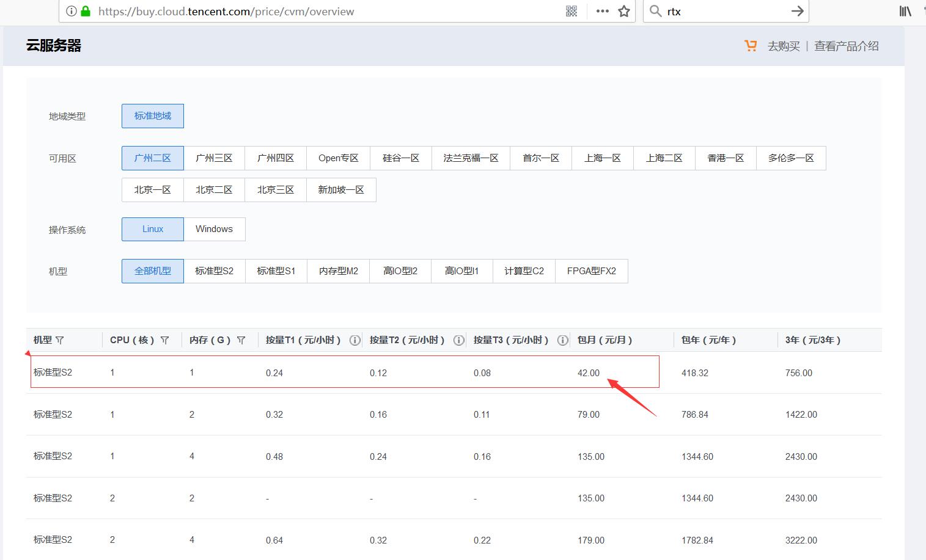
Task: Filter by FPGA型FX2 instance type
Action: click(x=592, y=271)
